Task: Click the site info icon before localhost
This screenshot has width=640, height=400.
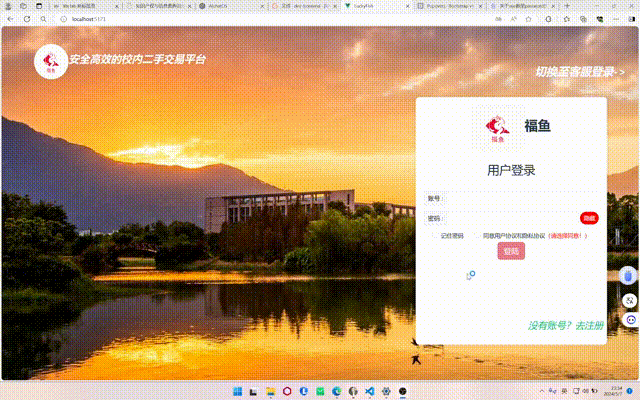Action: tap(63, 19)
